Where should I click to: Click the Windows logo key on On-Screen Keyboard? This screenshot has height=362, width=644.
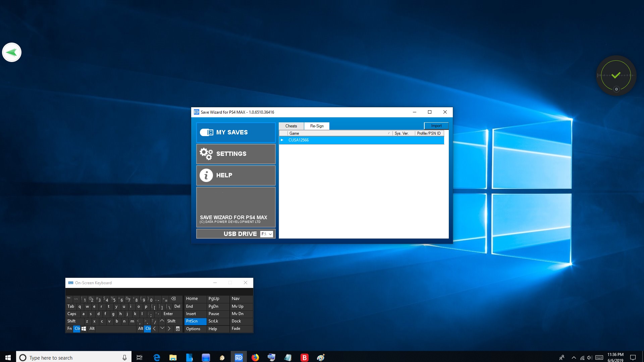(x=84, y=328)
